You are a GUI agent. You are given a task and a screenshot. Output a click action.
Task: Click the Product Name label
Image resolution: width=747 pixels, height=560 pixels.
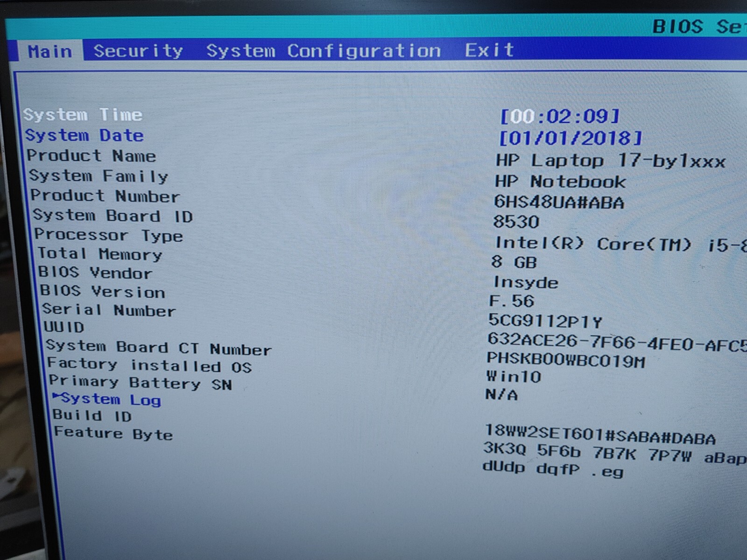point(92,155)
